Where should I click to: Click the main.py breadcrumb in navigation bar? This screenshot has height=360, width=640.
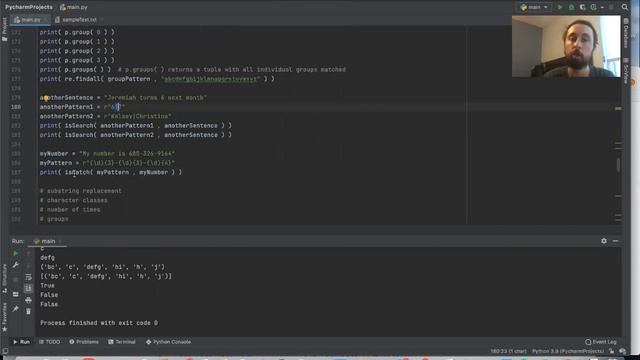(73, 7)
